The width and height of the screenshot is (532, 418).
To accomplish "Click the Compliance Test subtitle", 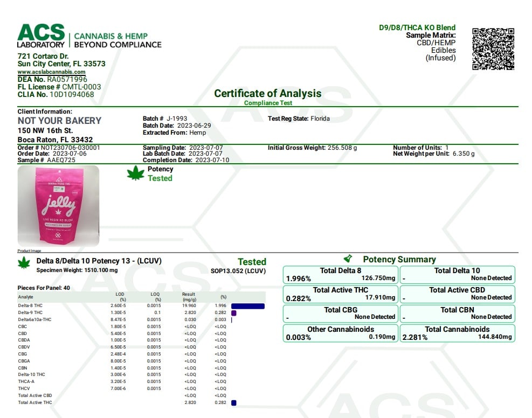I will (268, 103).
